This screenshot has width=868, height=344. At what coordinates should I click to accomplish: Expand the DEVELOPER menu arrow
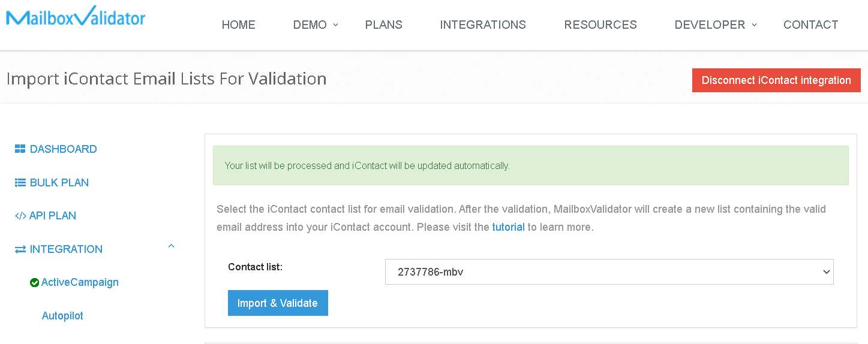(755, 25)
